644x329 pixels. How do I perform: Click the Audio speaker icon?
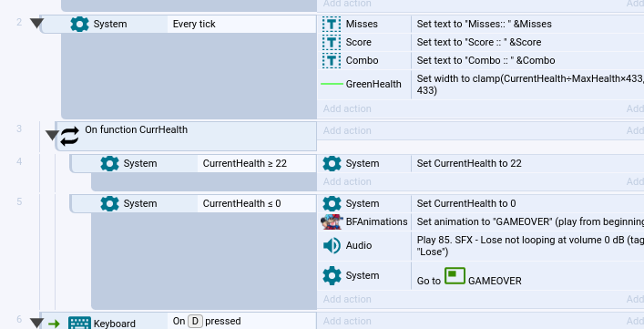coord(332,246)
